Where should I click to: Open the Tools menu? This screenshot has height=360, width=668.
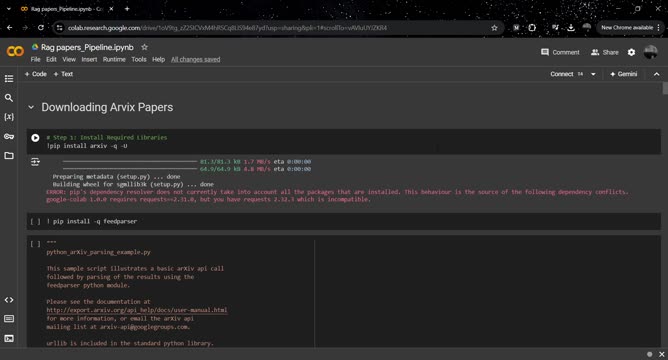138,60
